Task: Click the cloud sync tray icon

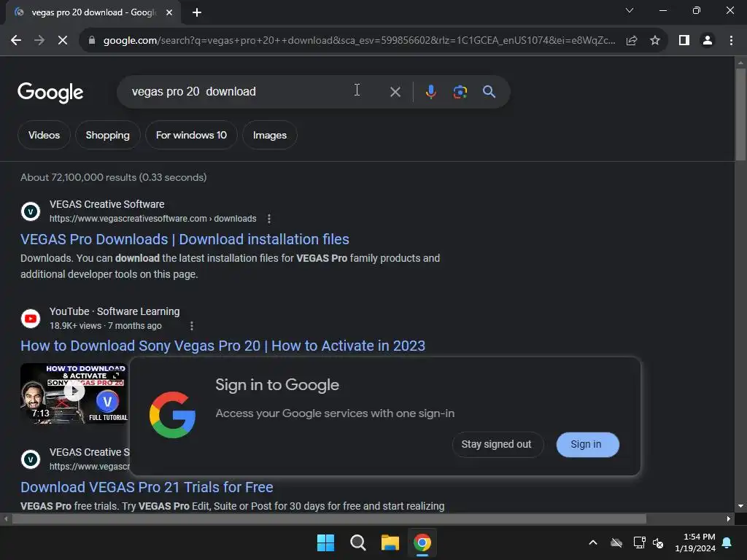Action: pyautogui.click(x=616, y=542)
